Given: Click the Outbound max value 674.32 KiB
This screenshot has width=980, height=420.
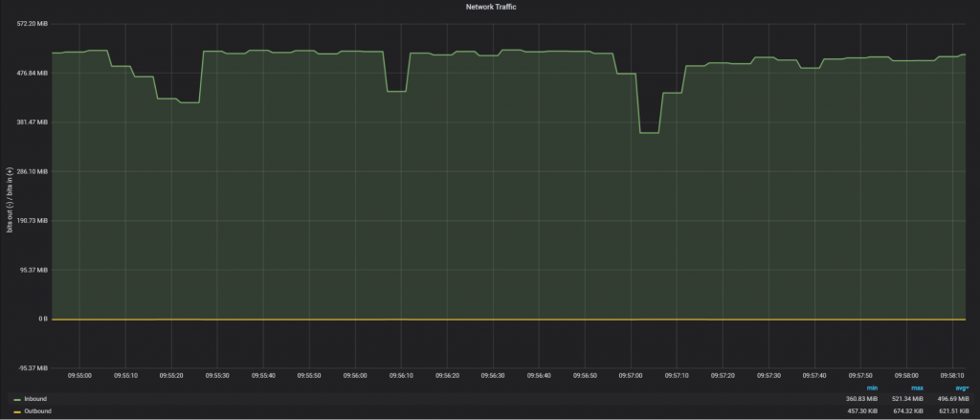Looking at the screenshot, I should 910,411.
